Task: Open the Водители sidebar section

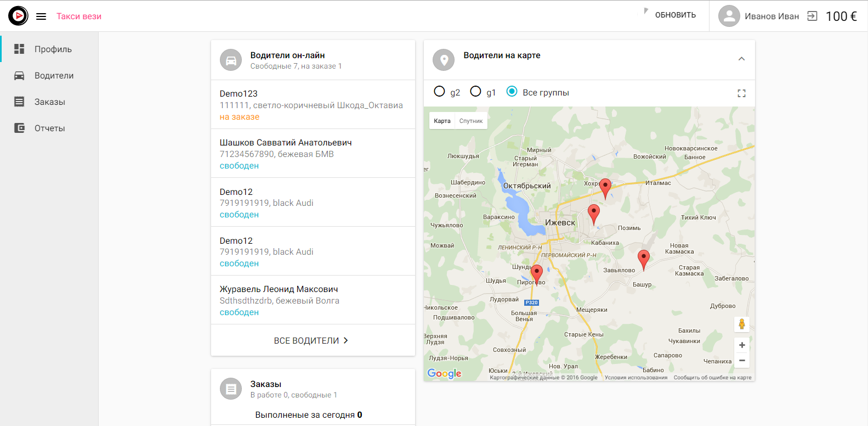Action: tap(54, 76)
